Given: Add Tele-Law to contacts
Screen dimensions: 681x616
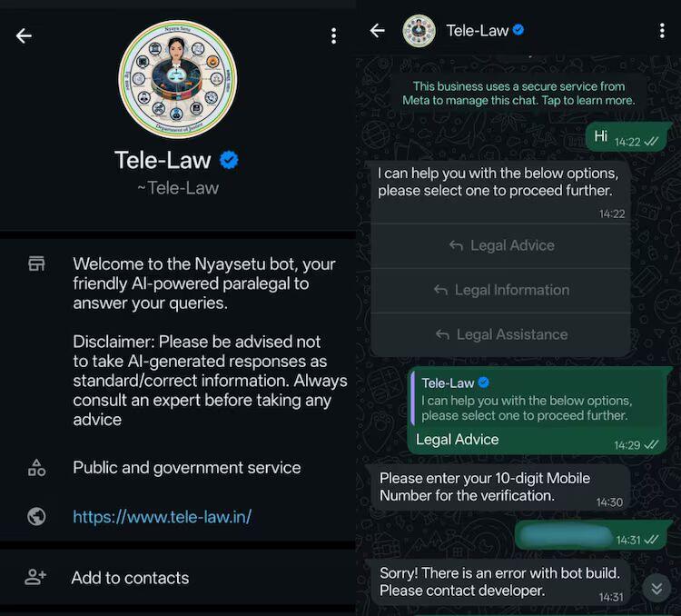Looking at the screenshot, I should pyautogui.click(x=130, y=578).
